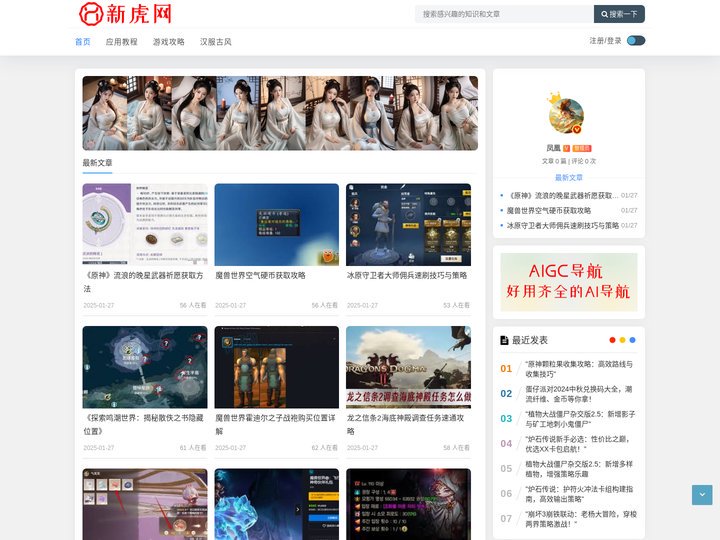
Task: Click the AIGC导航 banner ad
Action: tap(568, 282)
